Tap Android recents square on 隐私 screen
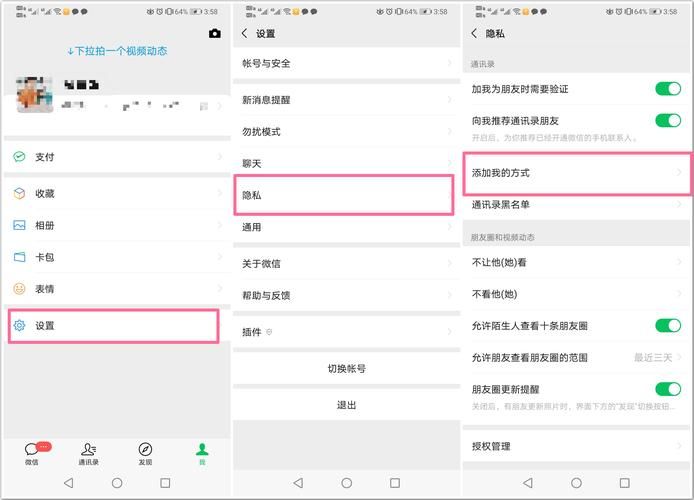 [x=624, y=483]
